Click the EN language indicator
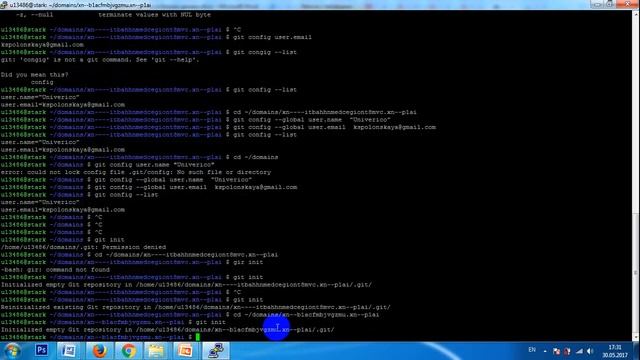 (532, 350)
